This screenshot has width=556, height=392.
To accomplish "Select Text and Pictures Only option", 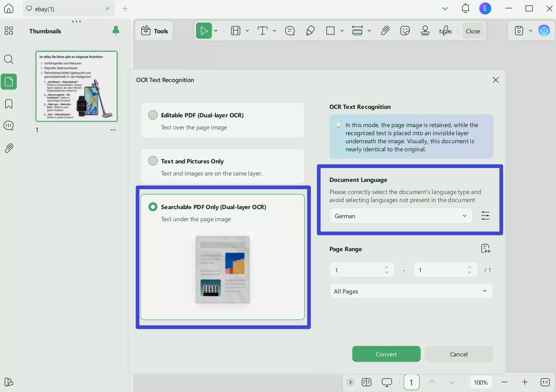I will pyautogui.click(x=153, y=161).
